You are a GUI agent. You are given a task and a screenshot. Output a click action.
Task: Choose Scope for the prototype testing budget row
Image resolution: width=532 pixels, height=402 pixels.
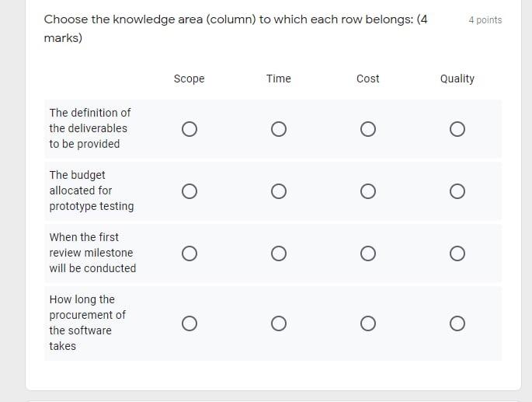tap(189, 191)
